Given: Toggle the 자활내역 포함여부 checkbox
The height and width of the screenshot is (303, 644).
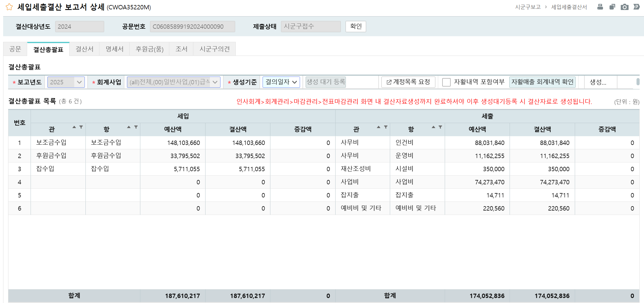Looking at the screenshot, I should click(446, 82).
